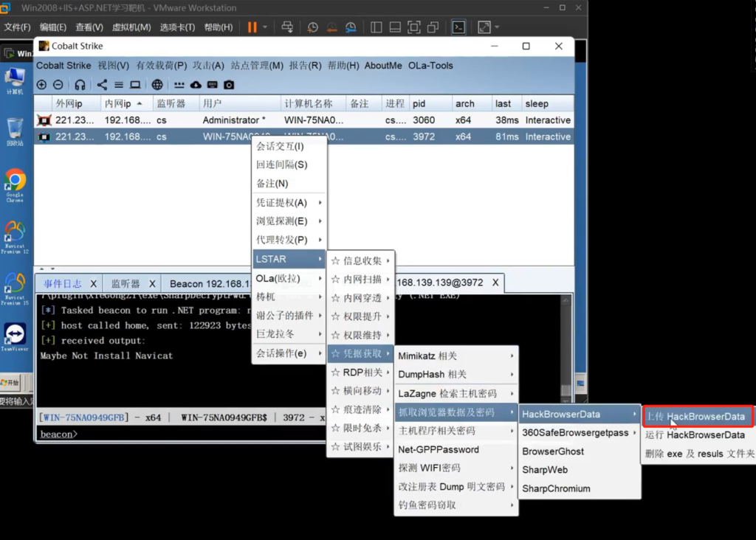Open Cobalt Strike 攻击(A) menu
This screenshot has width=756, height=540.
[208, 66]
